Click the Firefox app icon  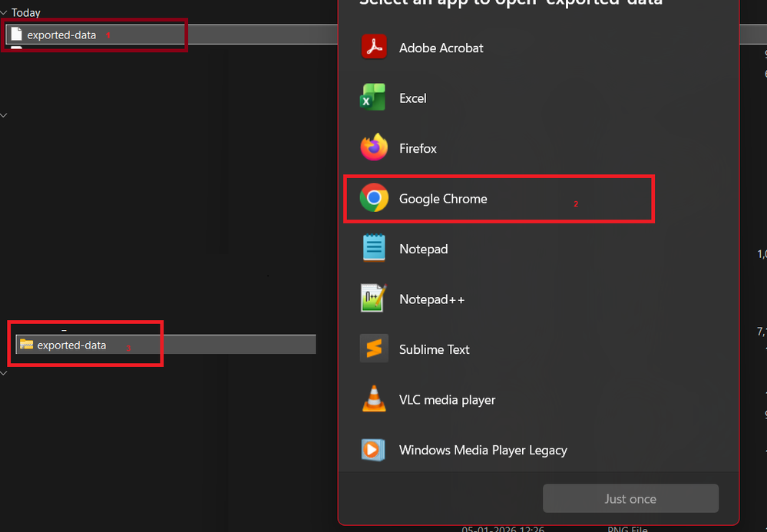(x=374, y=147)
